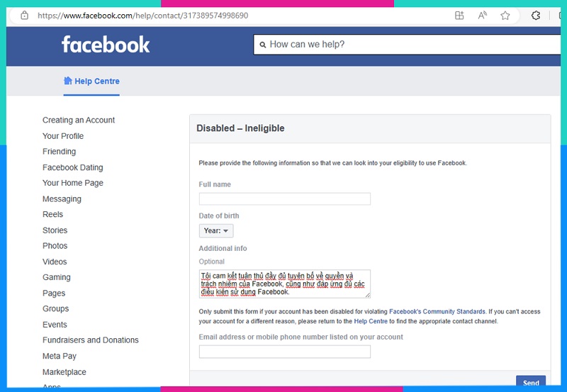Open Your Profile help topic
567x392 pixels.
(x=63, y=136)
